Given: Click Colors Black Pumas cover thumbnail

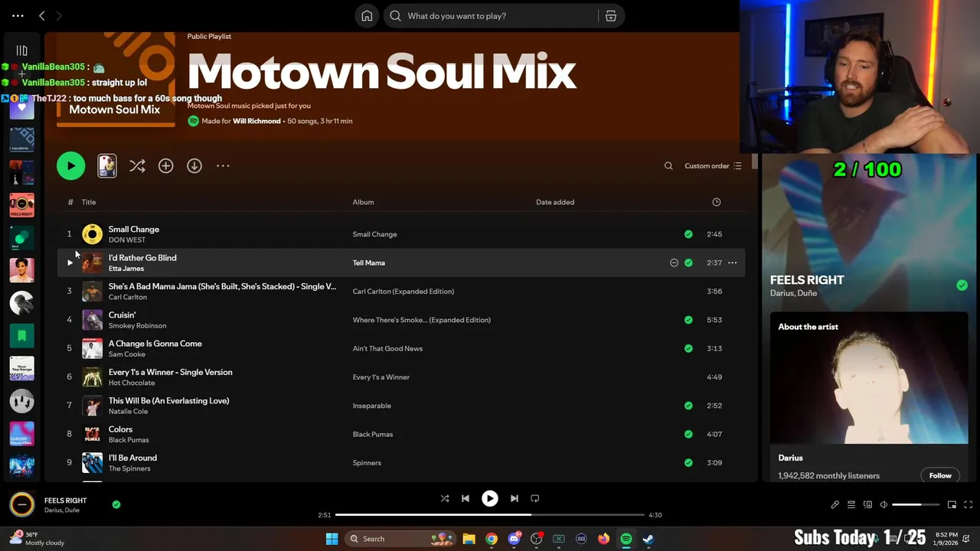Looking at the screenshot, I should pos(92,434).
